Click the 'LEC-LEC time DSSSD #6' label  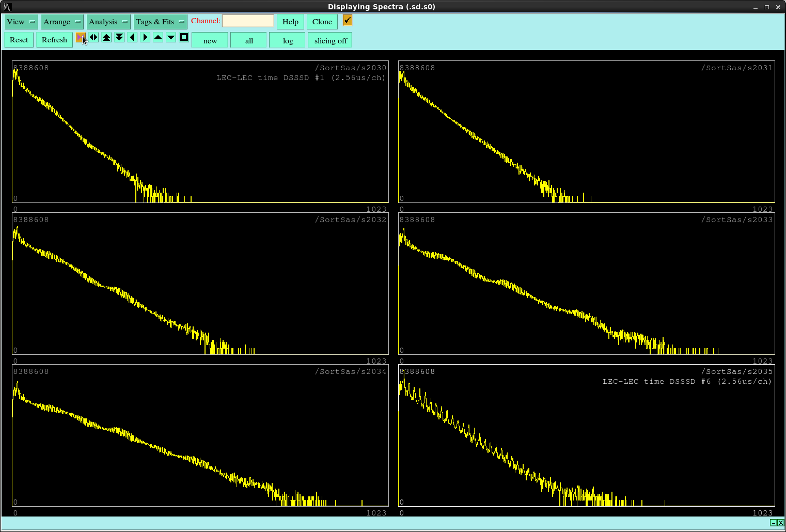[657, 381]
